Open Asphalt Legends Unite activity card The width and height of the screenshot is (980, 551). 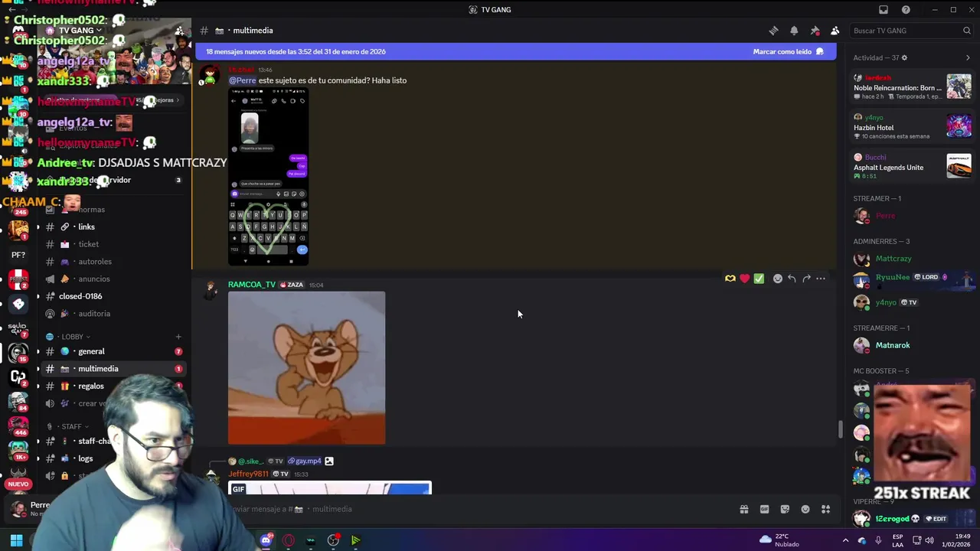coord(912,166)
